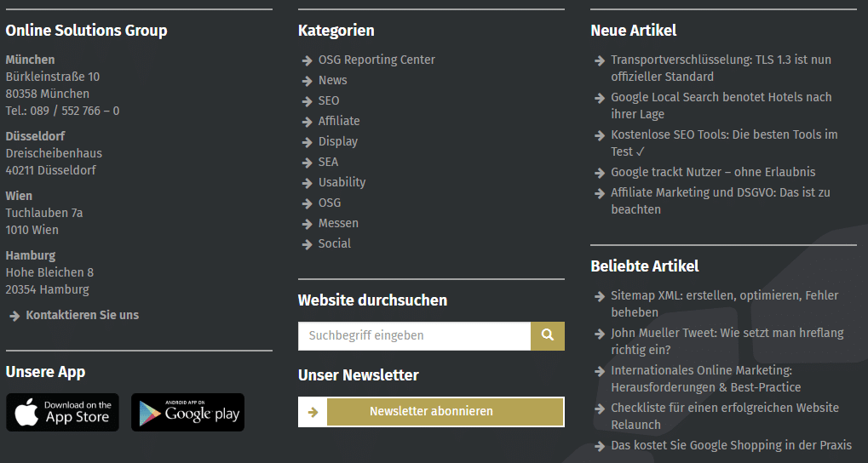Open Internationales Online Marketing article

706,379
